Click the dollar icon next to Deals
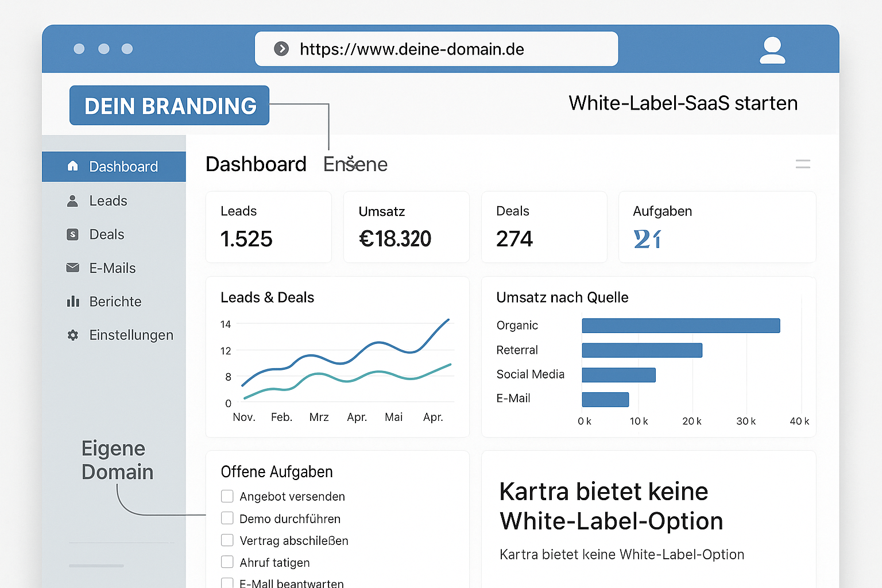This screenshot has height=588, width=882. pos(72,234)
